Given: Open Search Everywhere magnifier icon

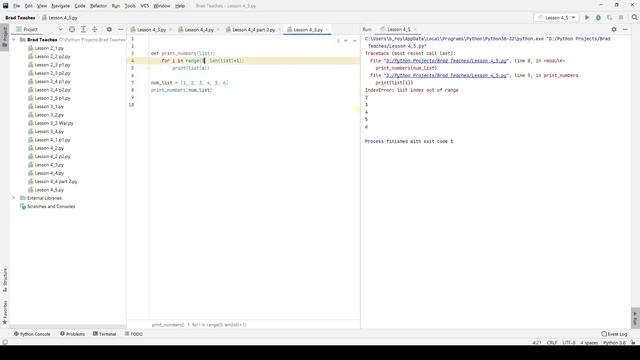Looking at the screenshot, I should point(634,18).
